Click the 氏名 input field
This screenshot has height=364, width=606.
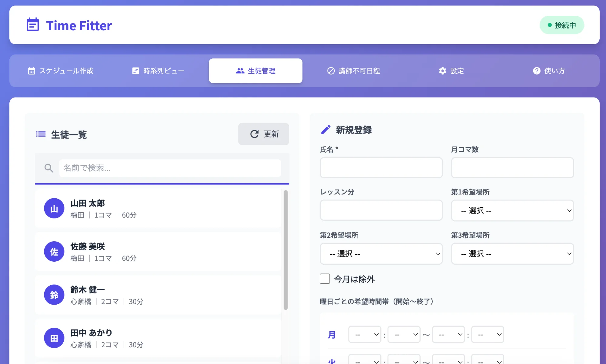381,167
